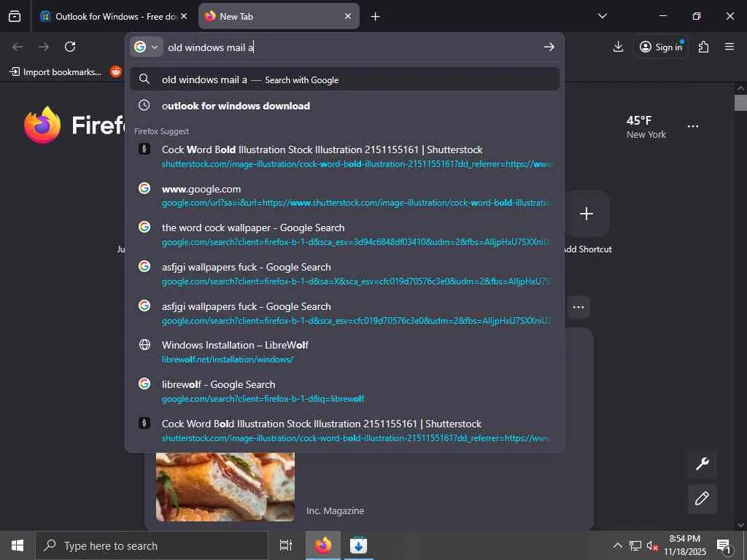
Task: Open the Windows Start menu
Action: pyautogui.click(x=18, y=545)
